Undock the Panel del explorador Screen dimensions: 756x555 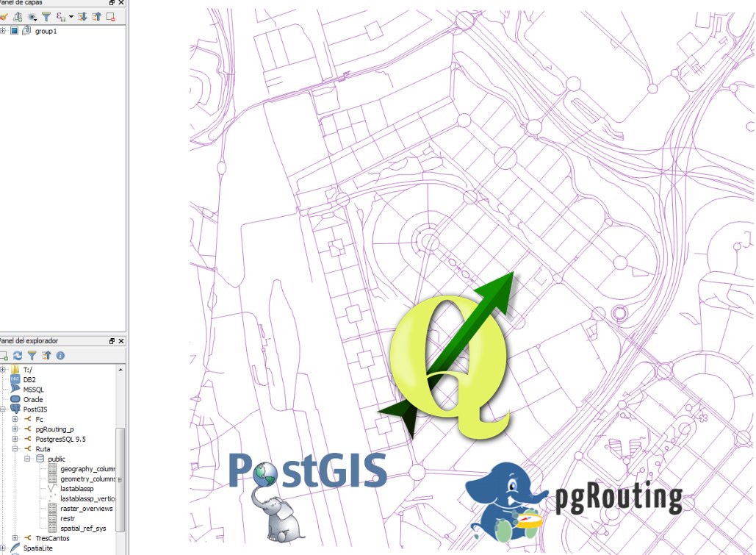112,341
